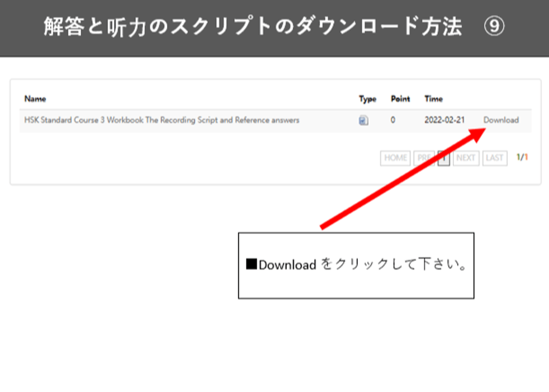Click the NEXT pagination button
The width and height of the screenshot is (549, 392).
coord(466,158)
